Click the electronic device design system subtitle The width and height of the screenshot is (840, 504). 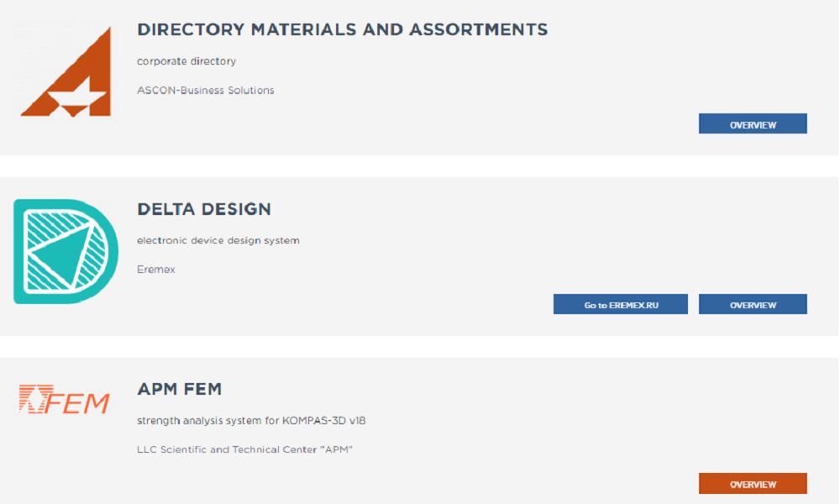click(218, 239)
